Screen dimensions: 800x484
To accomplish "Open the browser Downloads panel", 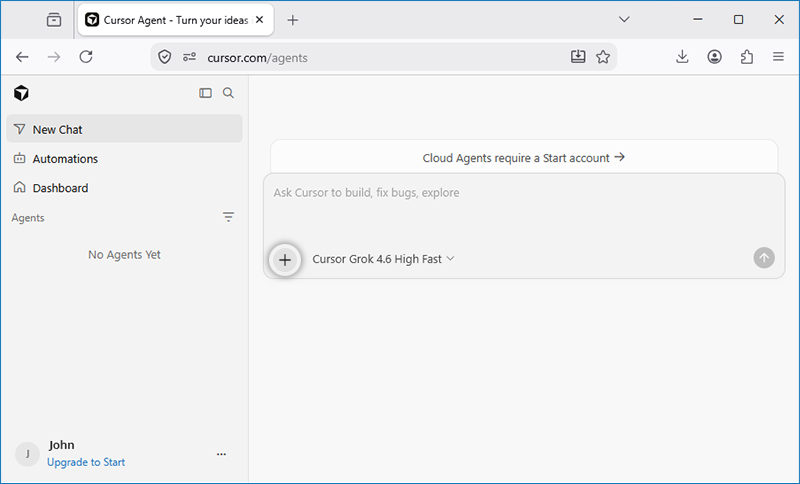I will pos(682,57).
